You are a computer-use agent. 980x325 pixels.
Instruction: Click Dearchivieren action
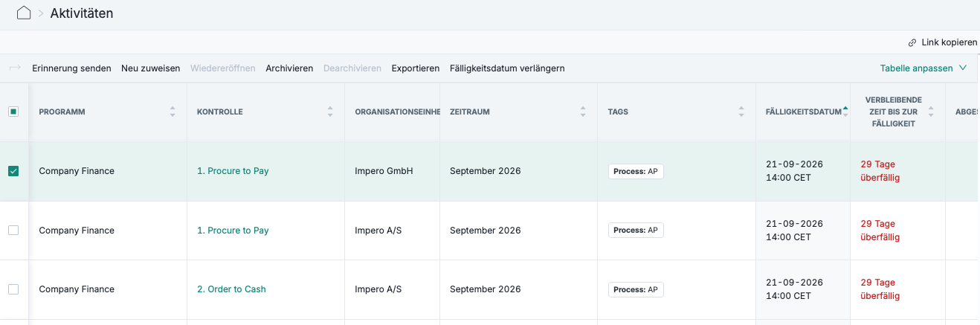[x=352, y=68]
